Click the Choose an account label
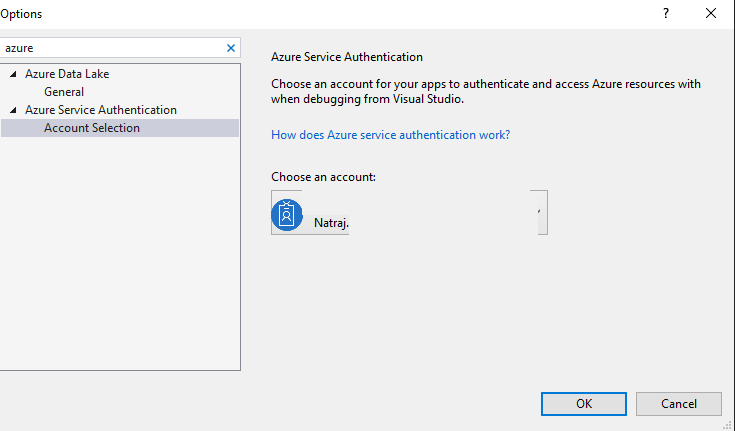The image size is (735, 431). click(323, 177)
